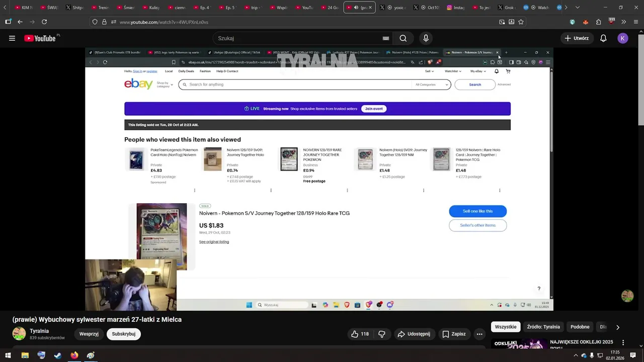Open three-dot menu of NAJWIĘKSZE ODKLEJKI video
644x362 pixels.
coord(623,342)
